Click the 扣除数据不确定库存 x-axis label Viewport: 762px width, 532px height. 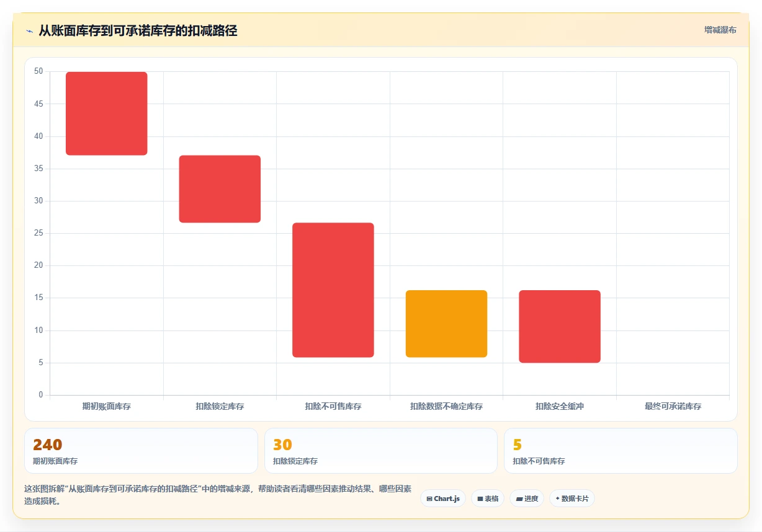pos(446,407)
